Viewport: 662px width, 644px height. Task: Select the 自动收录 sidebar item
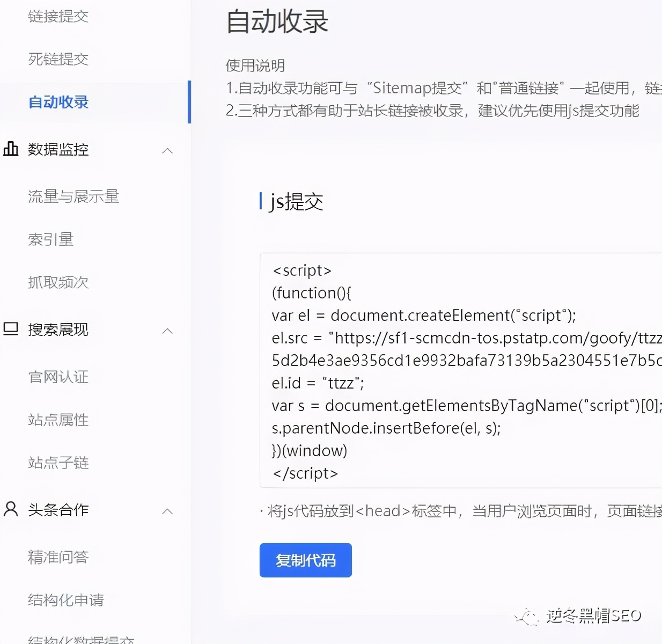click(58, 102)
